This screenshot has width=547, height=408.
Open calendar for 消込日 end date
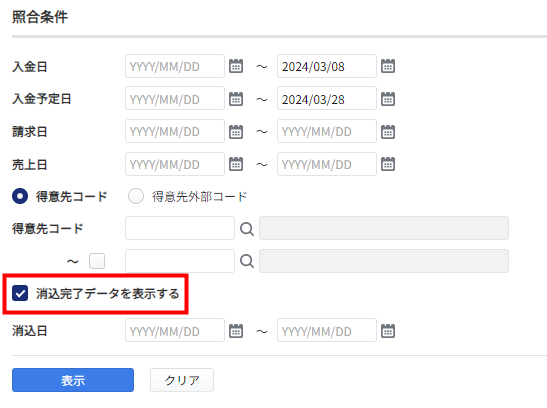click(x=388, y=331)
